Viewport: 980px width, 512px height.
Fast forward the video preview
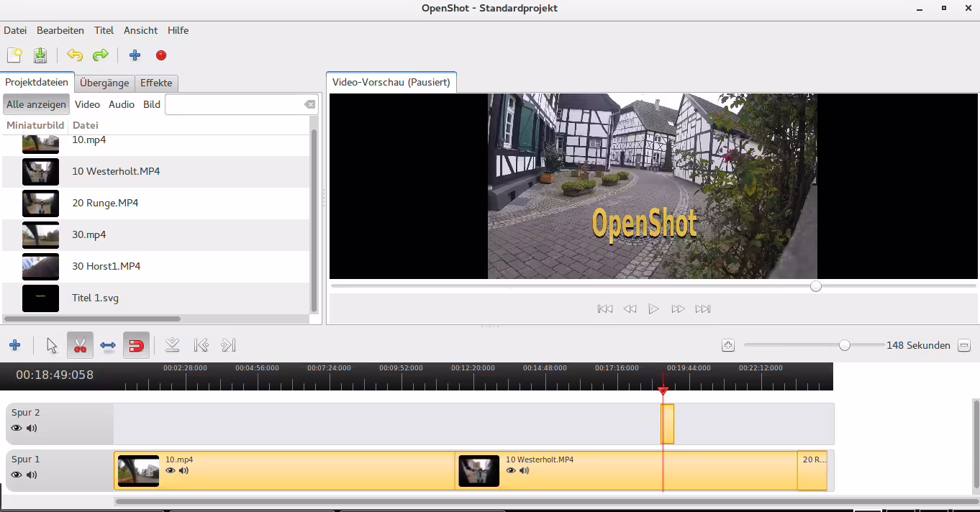(678, 309)
